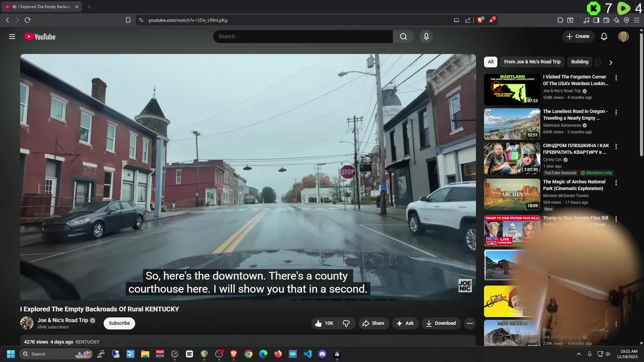Click in the YouTube search field
This screenshot has height=362, width=644.
click(303, 36)
